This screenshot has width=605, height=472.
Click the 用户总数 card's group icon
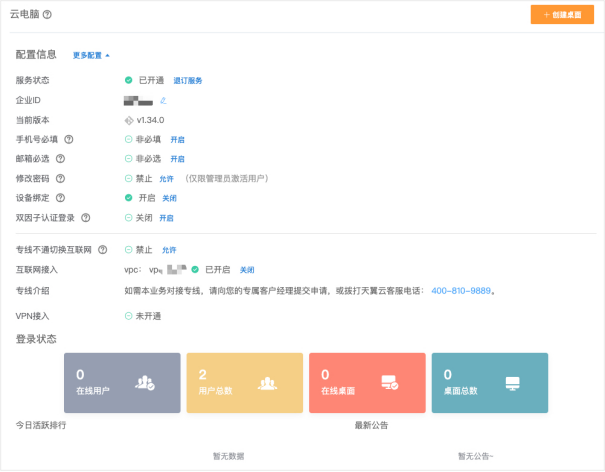tap(267, 382)
